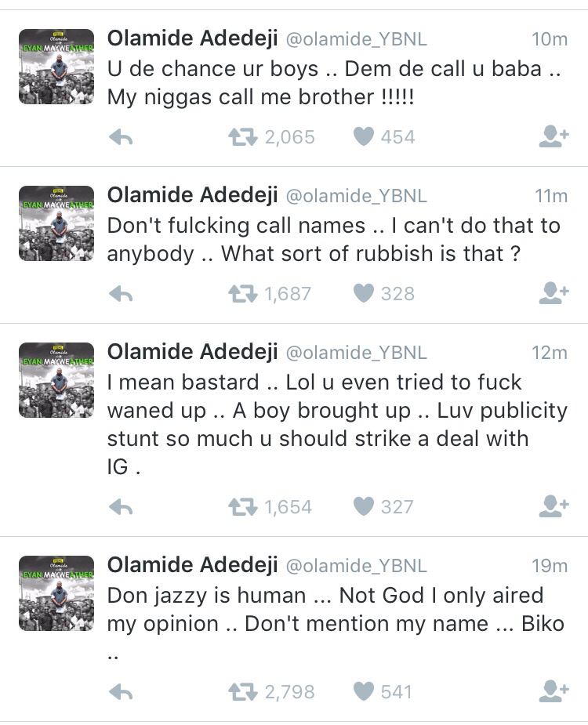Open profile picture on the 10m tweet

coord(56,67)
